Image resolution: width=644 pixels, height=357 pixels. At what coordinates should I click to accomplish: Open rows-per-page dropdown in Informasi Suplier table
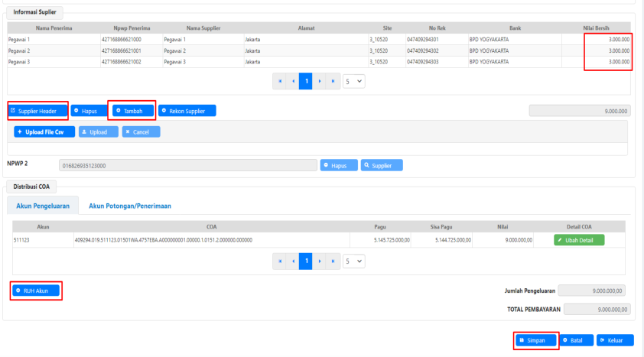[355, 80]
